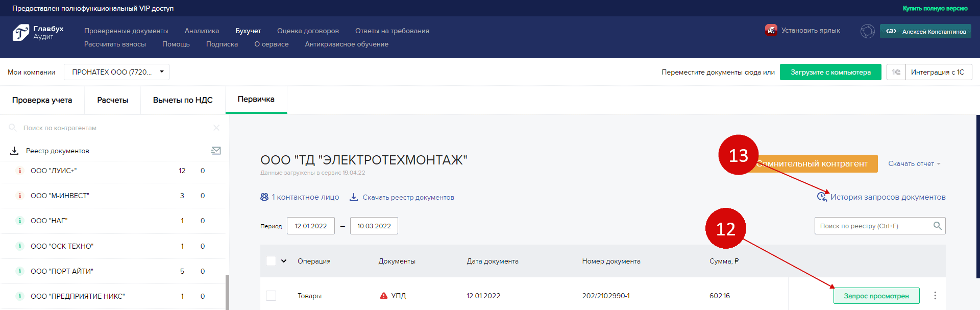This screenshot has height=310, width=980.
Task: Select the Первичка tab
Action: [256, 100]
